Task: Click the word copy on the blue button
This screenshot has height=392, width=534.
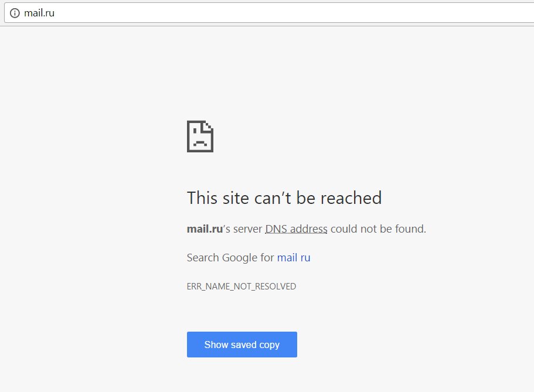Action: pyautogui.click(x=270, y=345)
